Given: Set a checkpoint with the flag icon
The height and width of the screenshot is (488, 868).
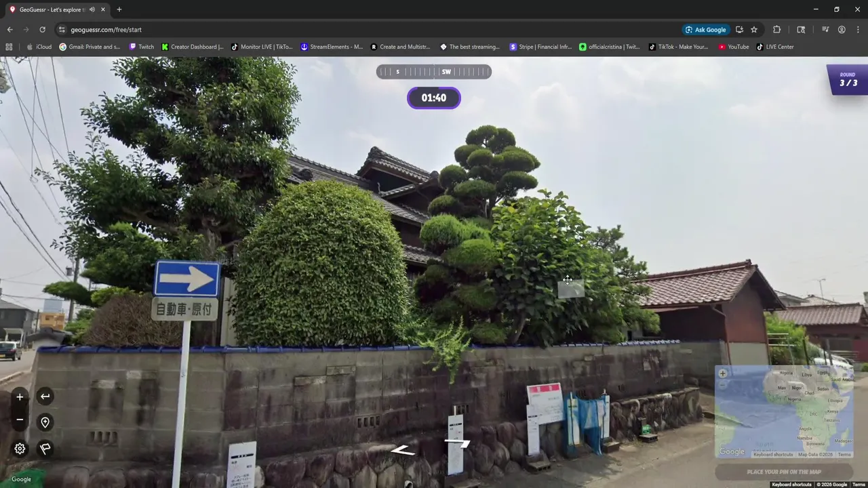Looking at the screenshot, I should pos(45,449).
